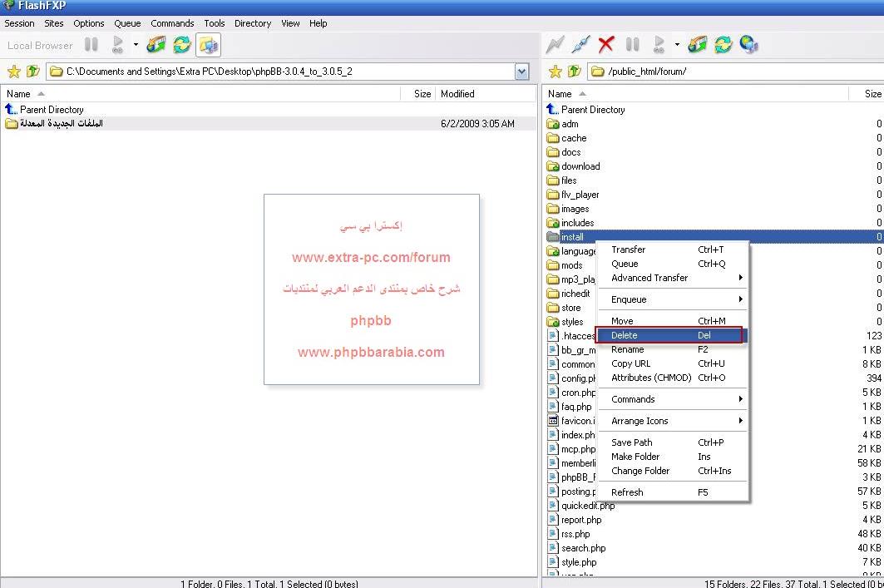The image size is (884, 588).
Task: Open the Help menu
Action: point(318,23)
